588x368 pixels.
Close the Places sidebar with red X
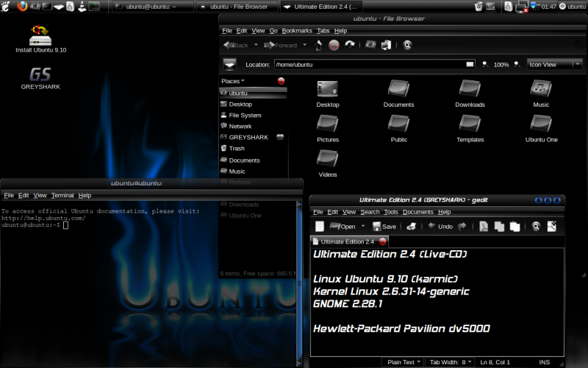click(x=281, y=81)
